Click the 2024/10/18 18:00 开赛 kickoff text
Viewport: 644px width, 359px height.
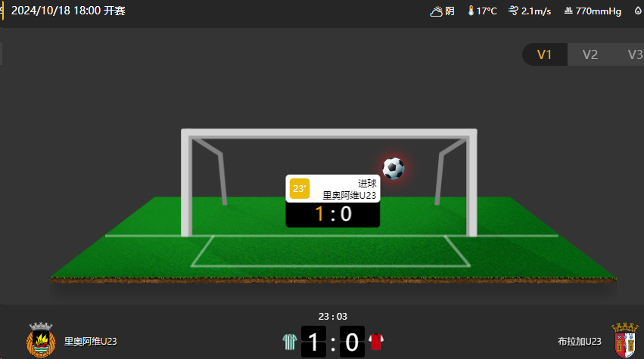coord(68,11)
